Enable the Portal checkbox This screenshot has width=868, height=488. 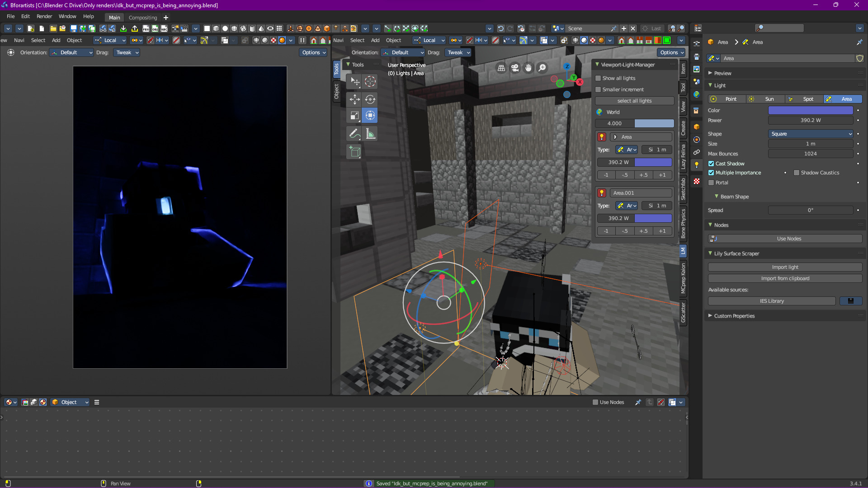[711, 183]
